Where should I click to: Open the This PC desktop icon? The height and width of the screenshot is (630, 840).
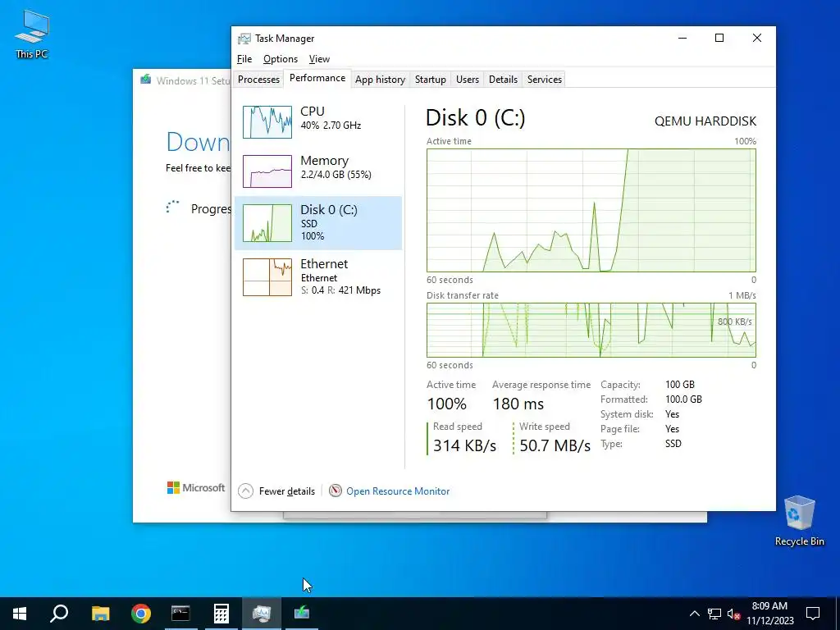[x=32, y=34]
